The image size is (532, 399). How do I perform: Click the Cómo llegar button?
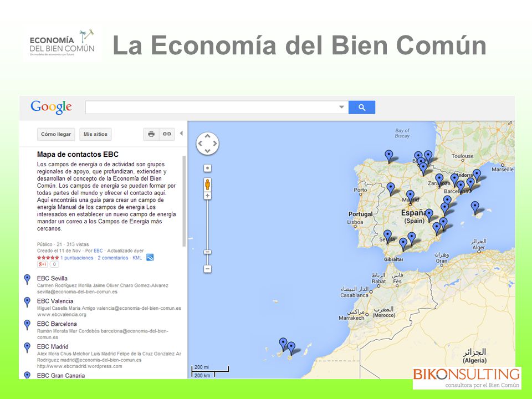click(x=56, y=134)
